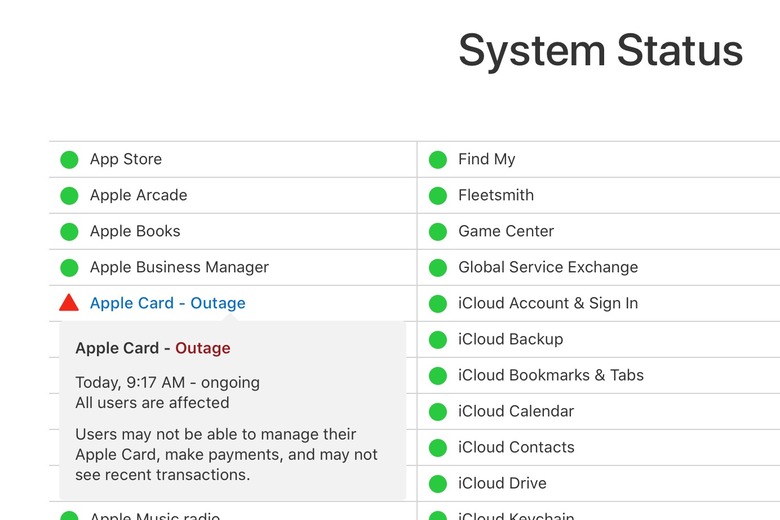780x520 pixels.
Task: Click green status dot next to Find My
Action: coord(438,160)
